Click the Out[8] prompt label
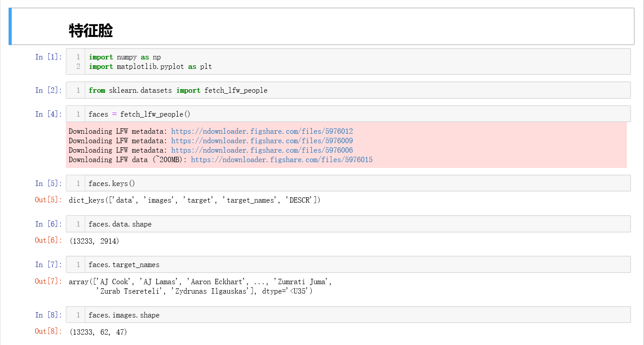The image size is (644, 345). 49,331
